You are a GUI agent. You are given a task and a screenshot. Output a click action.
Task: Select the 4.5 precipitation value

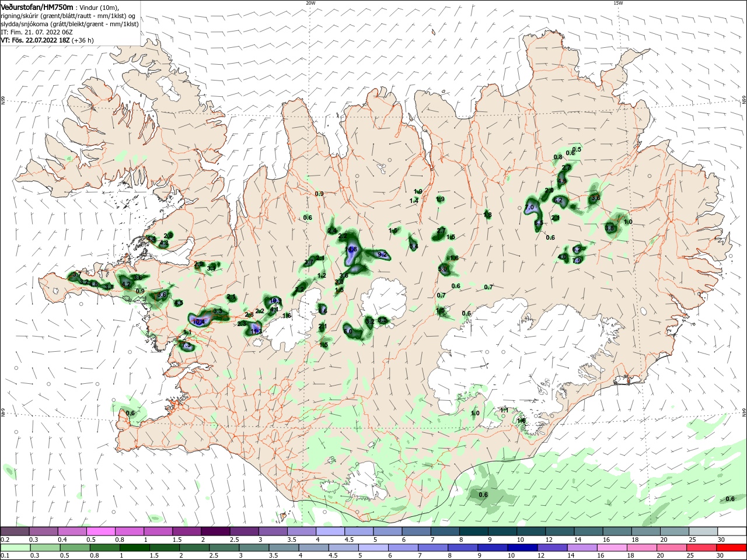point(179,303)
